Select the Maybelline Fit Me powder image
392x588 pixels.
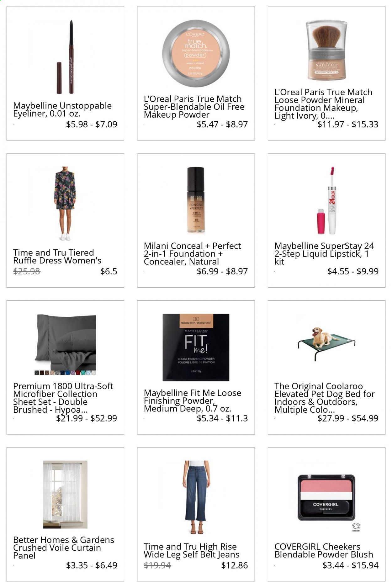click(196, 347)
